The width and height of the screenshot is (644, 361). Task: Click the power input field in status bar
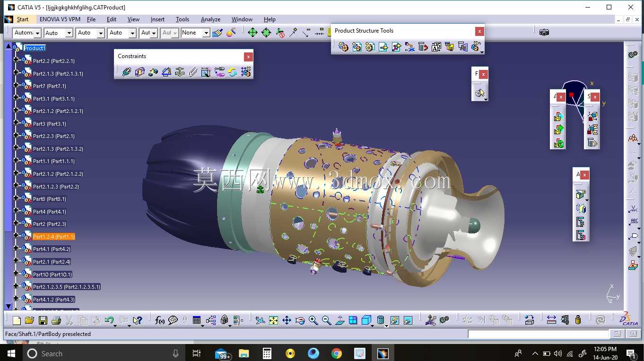pyautogui.click(x=538, y=334)
